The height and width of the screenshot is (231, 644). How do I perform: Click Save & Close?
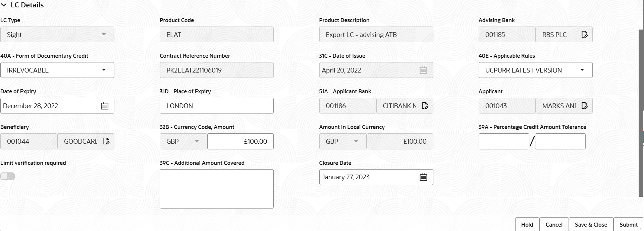click(591, 224)
